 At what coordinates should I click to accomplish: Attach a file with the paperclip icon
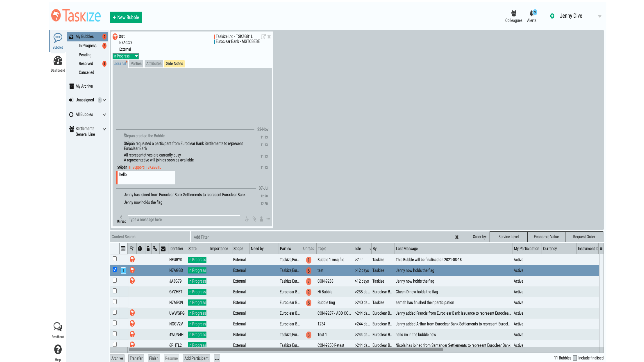coord(254,219)
